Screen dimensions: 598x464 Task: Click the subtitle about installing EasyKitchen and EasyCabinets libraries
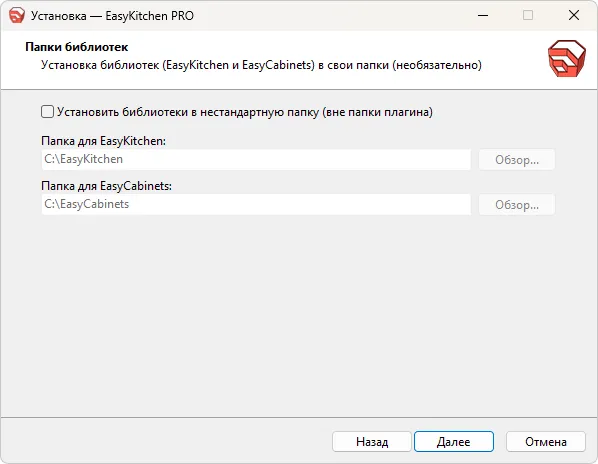point(261,65)
